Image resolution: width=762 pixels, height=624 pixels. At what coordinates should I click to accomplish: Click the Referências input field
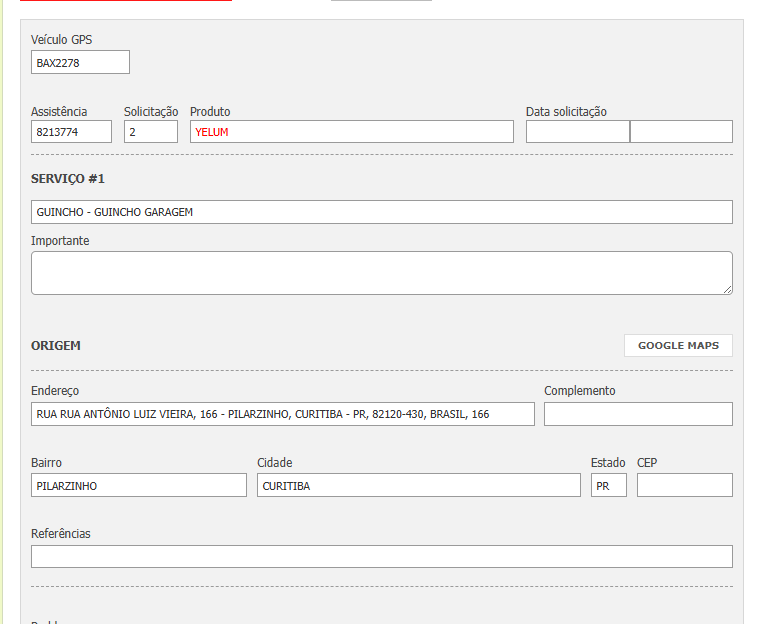pyautogui.click(x=381, y=557)
